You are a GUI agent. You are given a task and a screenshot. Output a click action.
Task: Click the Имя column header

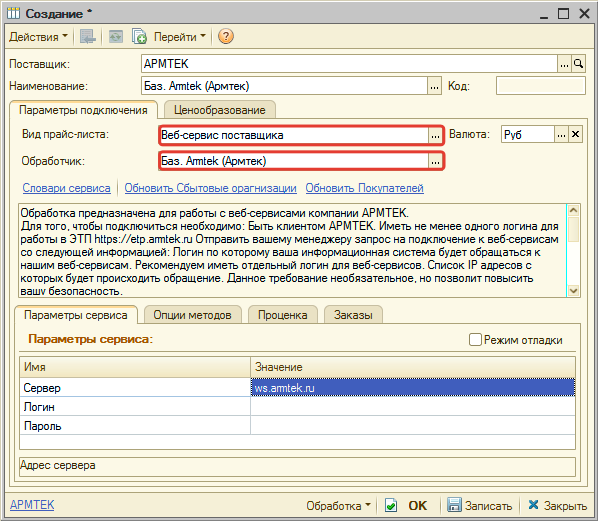click(135, 367)
